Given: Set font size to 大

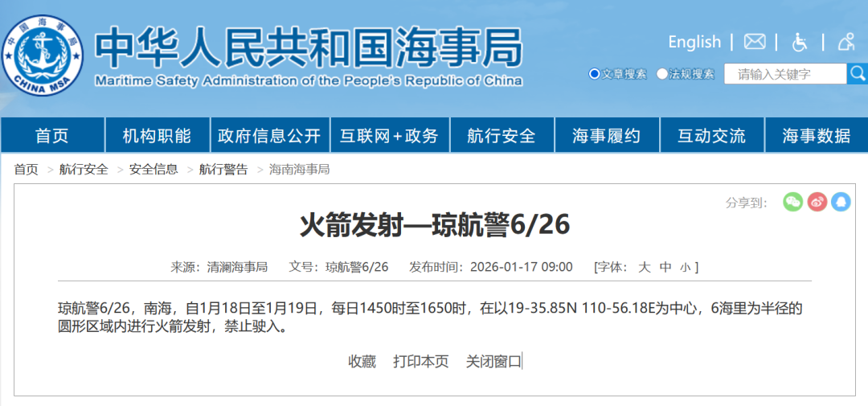Looking at the screenshot, I should click(645, 267).
